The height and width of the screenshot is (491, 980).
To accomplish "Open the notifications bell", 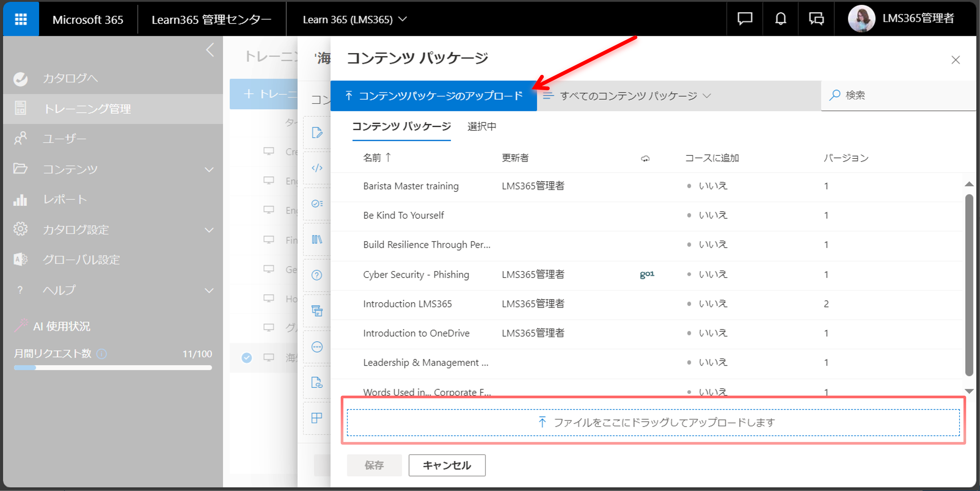I will pyautogui.click(x=780, y=19).
